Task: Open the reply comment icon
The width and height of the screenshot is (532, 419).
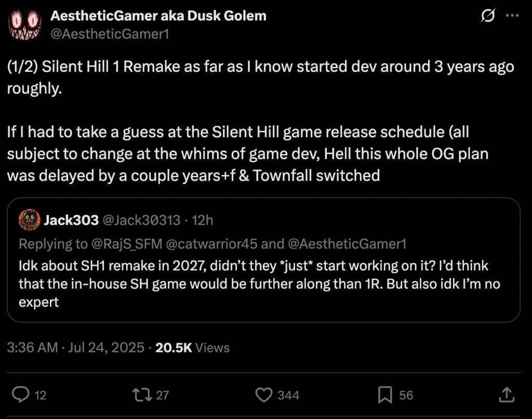Action: tap(21, 395)
